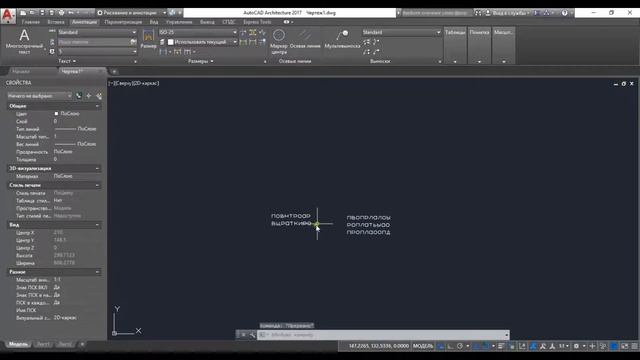
Task: Toggle ortho mode in status bar
Action: (451, 346)
